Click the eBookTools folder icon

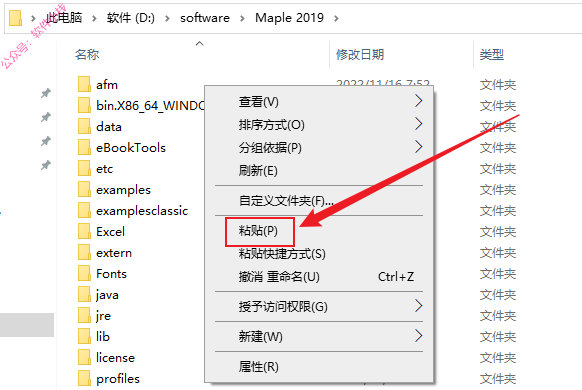click(84, 147)
